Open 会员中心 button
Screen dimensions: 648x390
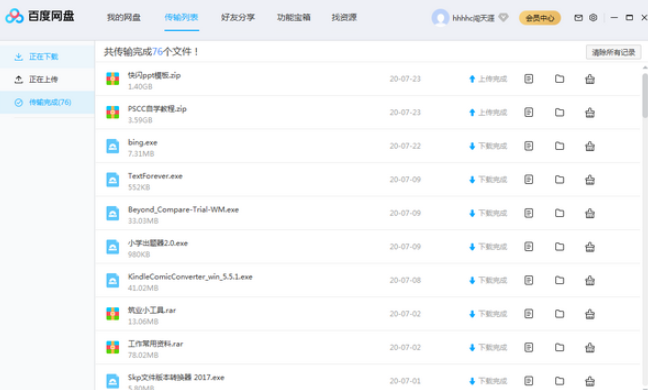[x=540, y=18]
